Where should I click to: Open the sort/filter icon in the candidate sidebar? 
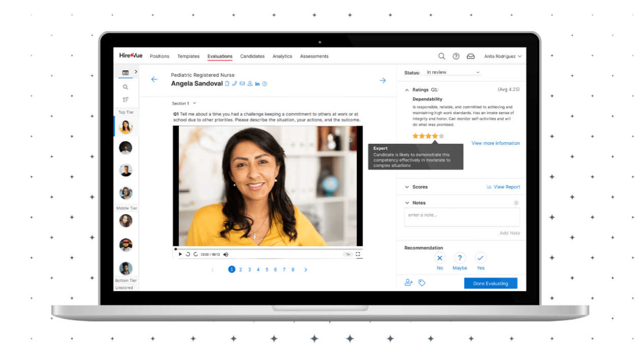point(126,100)
